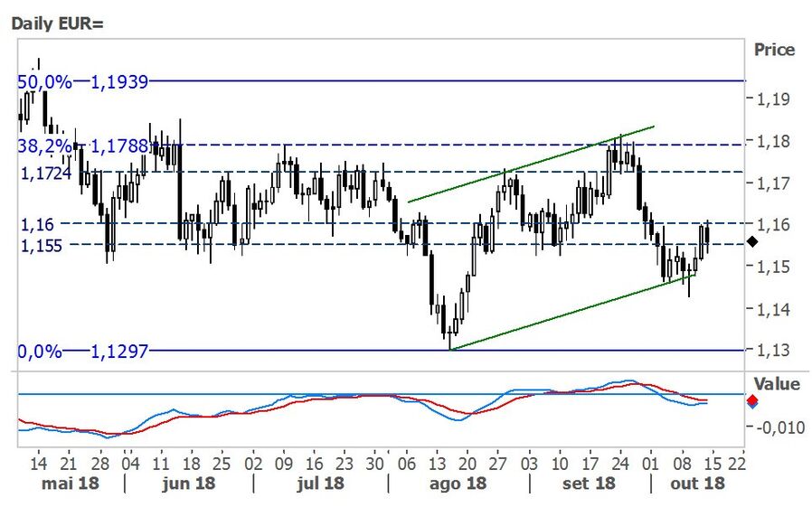The image size is (812, 507).
Task: Click the 'mai 18' month label
Action: (x=70, y=484)
